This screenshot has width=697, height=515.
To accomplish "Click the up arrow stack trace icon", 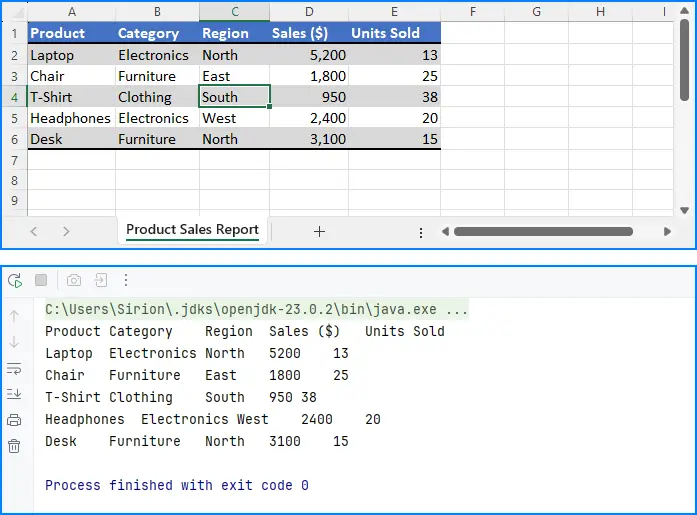I will click(x=14, y=316).
